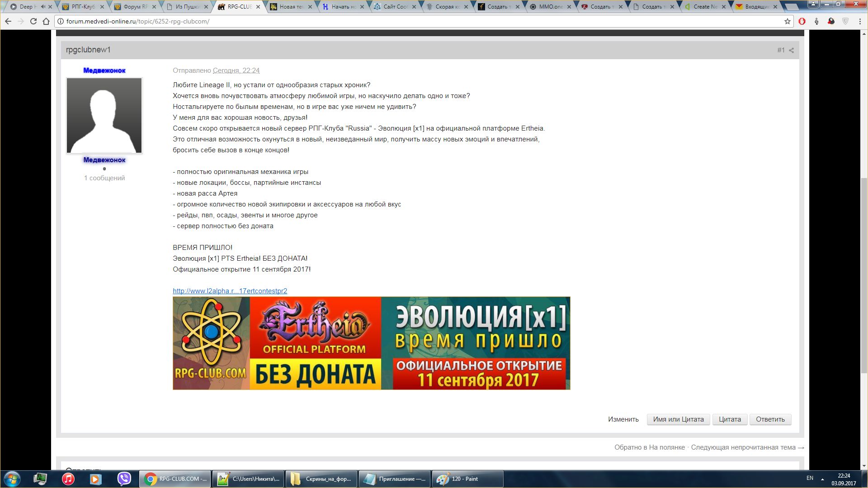Close the active RPG-CLUB tab

point(258,7)
